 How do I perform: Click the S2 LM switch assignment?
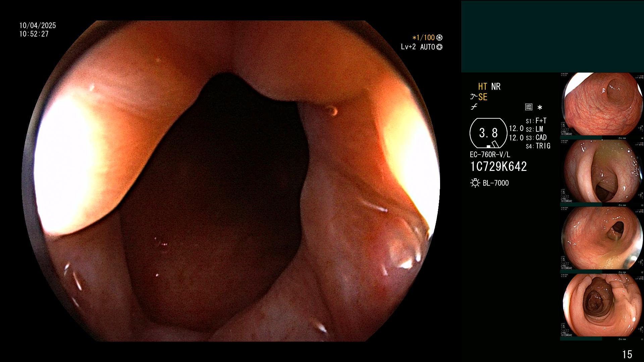point(535,129)
